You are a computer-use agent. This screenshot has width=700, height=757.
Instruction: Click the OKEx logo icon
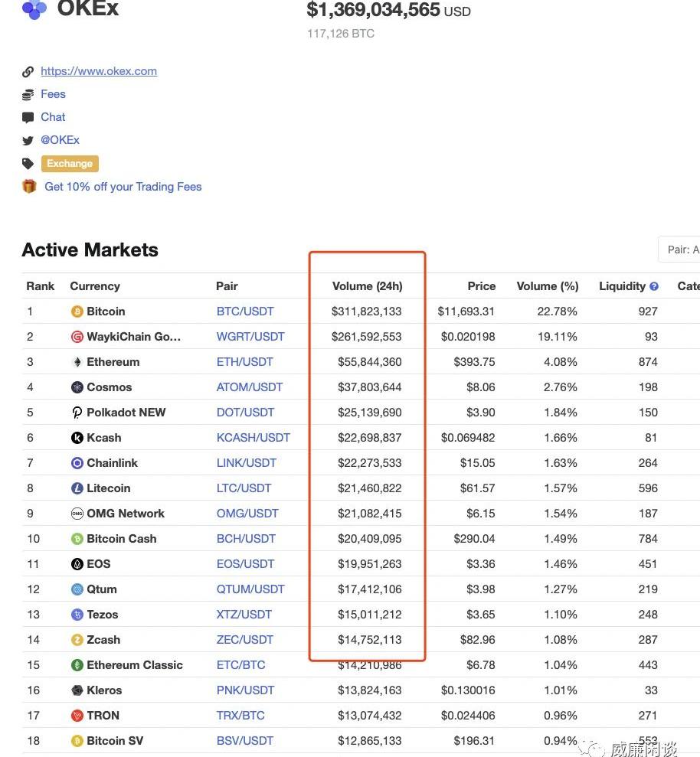[34, 10]
